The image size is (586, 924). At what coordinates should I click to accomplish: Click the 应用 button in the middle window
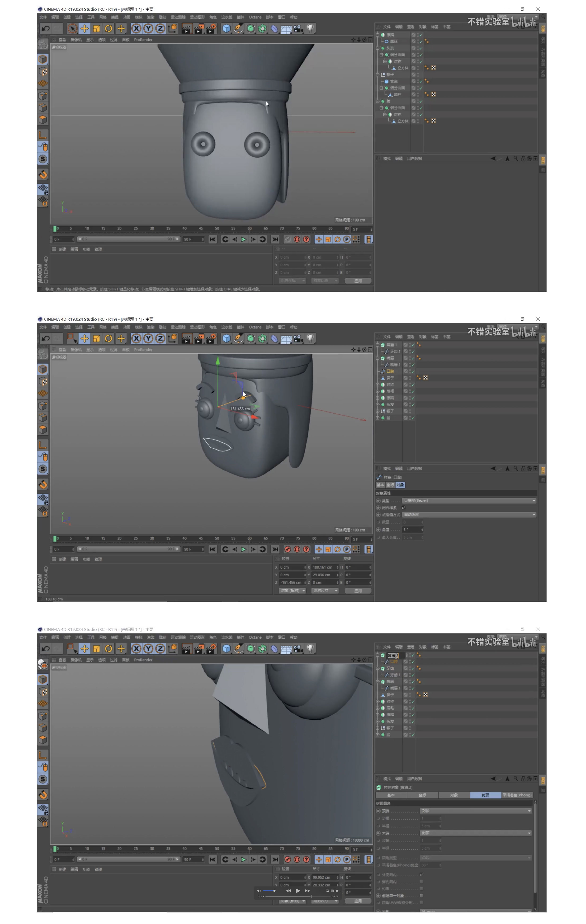pos(357,591)
